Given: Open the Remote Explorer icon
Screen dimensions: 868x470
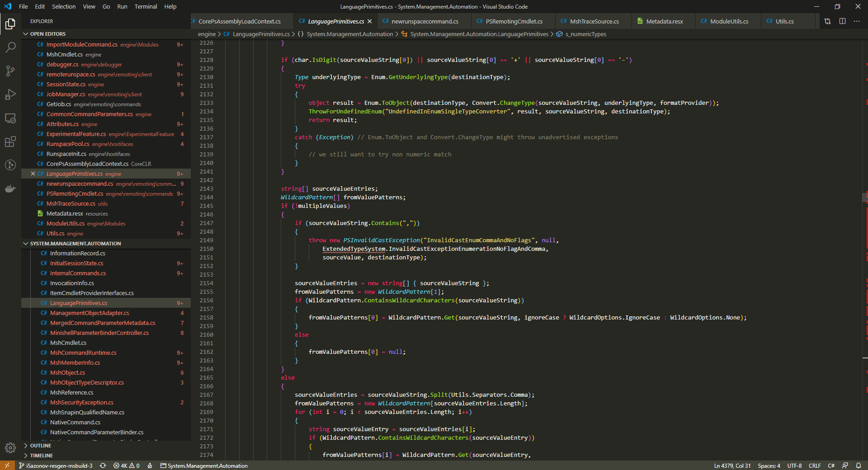Looking at the screenshot, I should pyautogui.click(x=10, y=118).
